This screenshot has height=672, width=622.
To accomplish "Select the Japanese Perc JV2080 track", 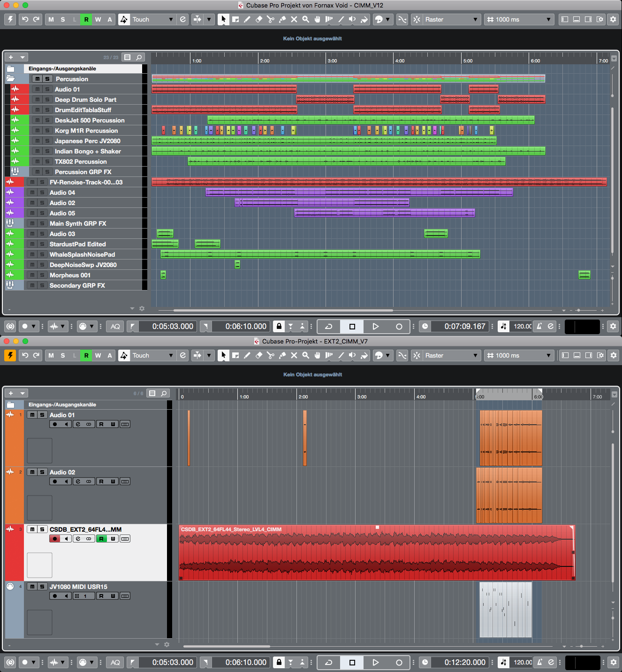I will tap(87, 141).
